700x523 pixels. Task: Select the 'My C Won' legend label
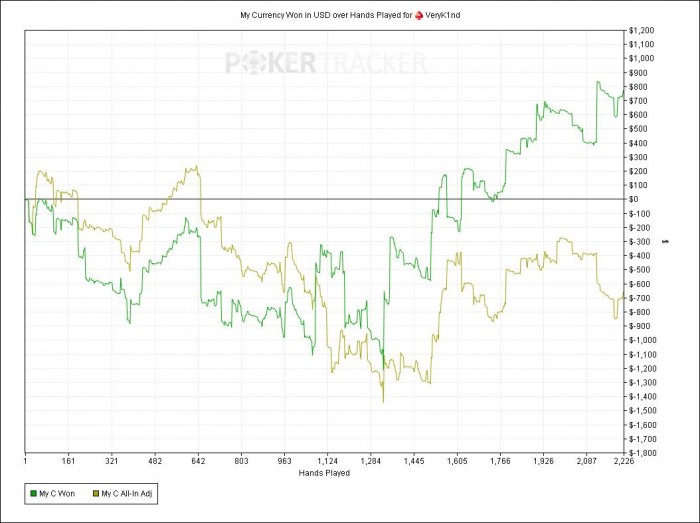57,494
